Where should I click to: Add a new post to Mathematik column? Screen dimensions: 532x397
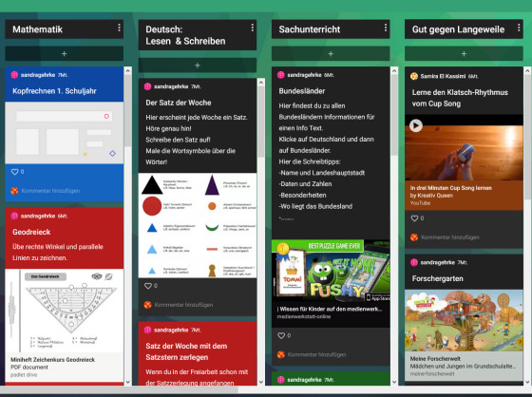[x=65, y=53]
